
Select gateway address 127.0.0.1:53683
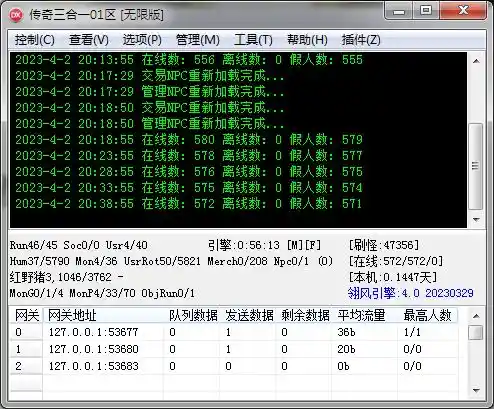click(94, 366)
